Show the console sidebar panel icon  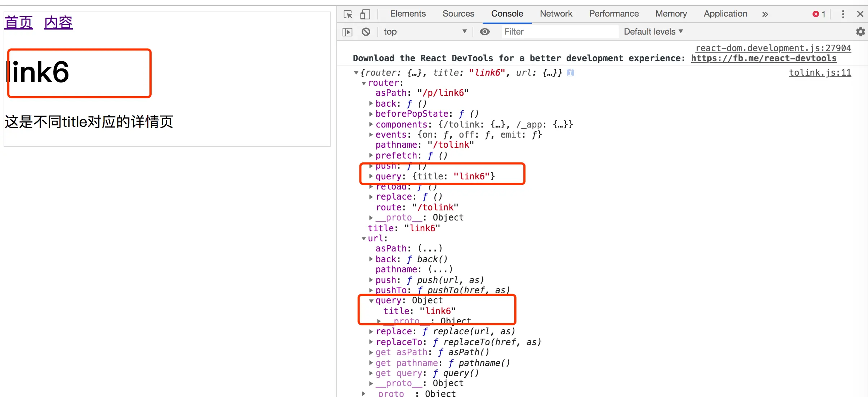coord(348,32)
